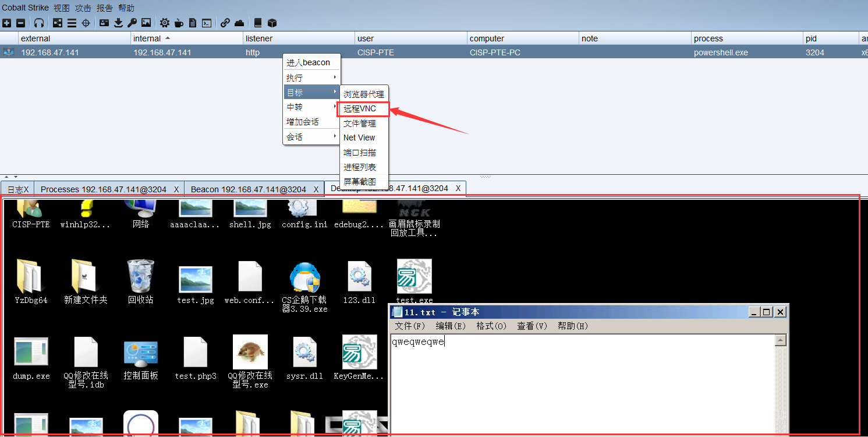Expand the 执行 submenu
The width and height of the screenshot is (868, 437).
coord(311,77)
